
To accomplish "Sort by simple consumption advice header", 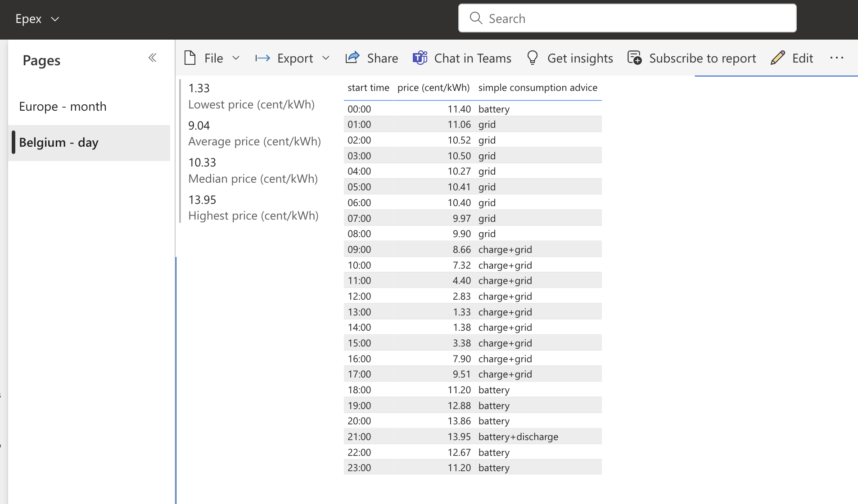I will point(537,88).
